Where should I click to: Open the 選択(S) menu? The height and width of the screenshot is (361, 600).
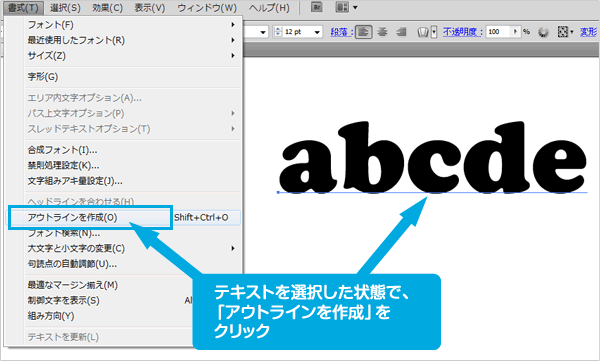pos(65,8)
